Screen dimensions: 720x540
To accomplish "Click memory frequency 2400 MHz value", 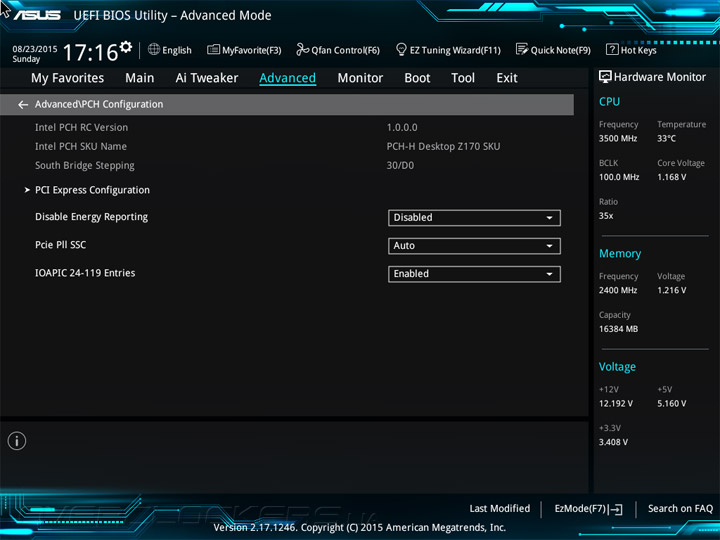I will 618,290.
